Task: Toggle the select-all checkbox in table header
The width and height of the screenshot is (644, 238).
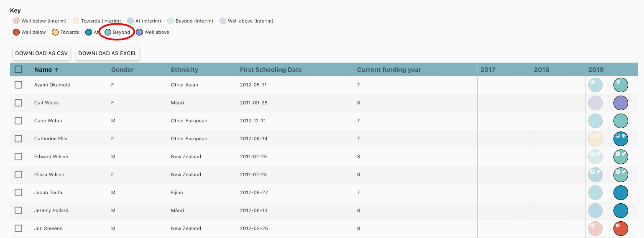Action: (18, 70)
